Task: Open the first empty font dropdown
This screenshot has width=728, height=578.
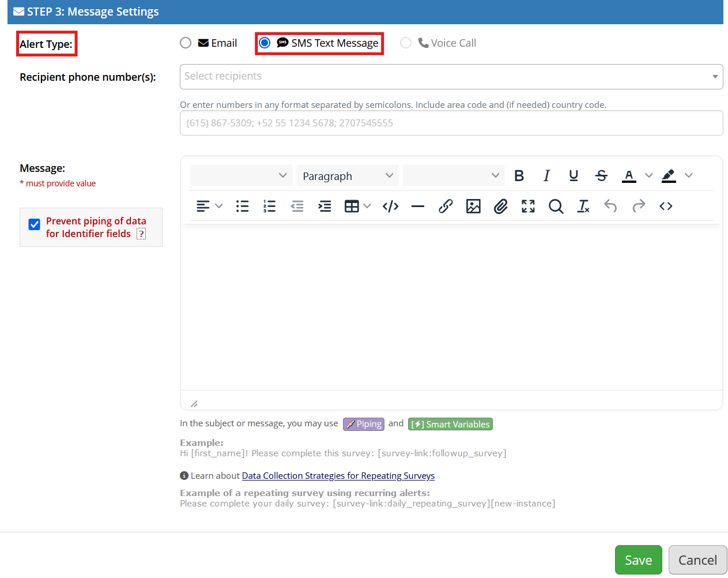Action: point(241,176)
